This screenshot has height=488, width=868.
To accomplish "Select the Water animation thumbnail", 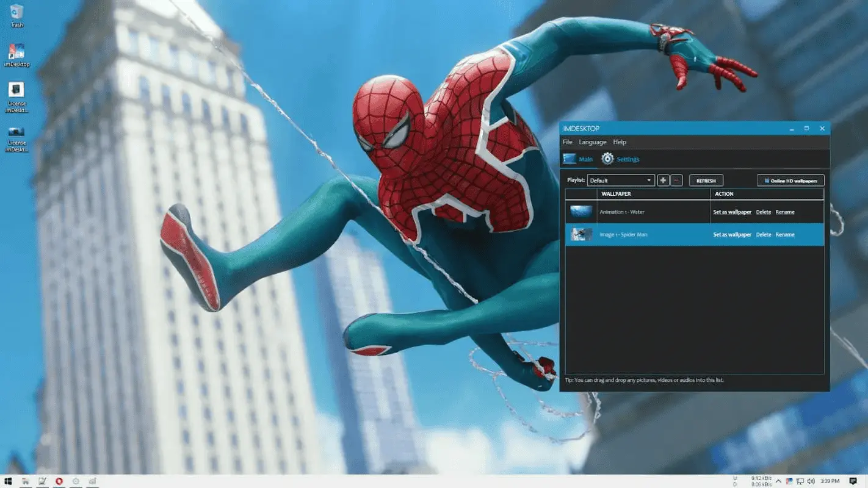I will (581, 212).
